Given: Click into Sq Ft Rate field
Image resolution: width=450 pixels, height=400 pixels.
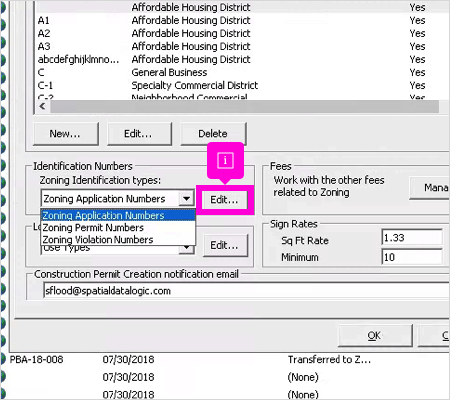Looking at the screenshot, I should click(412, 238).
